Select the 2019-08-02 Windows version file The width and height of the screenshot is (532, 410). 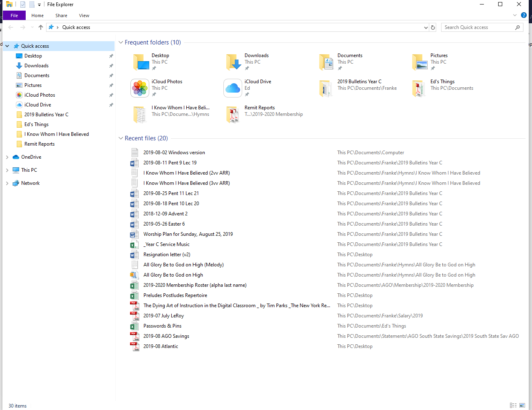(174, 153)
